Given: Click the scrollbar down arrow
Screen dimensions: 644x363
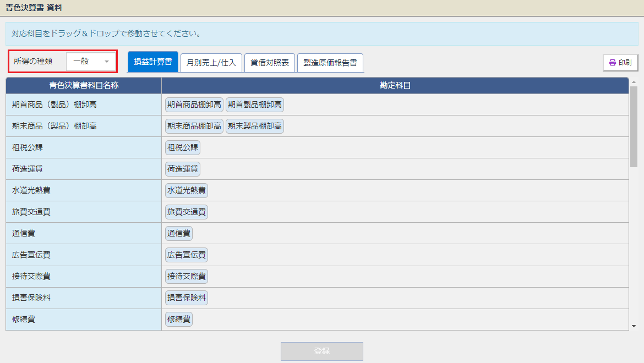Looking at the screenshot, I should (634, 326).
